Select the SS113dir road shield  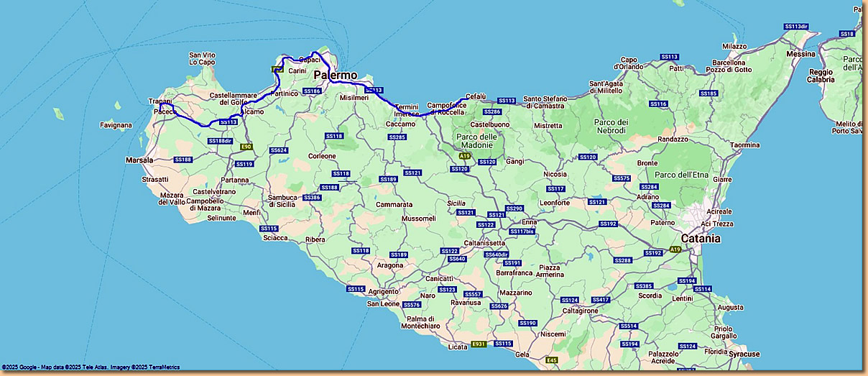coord(796,27)
